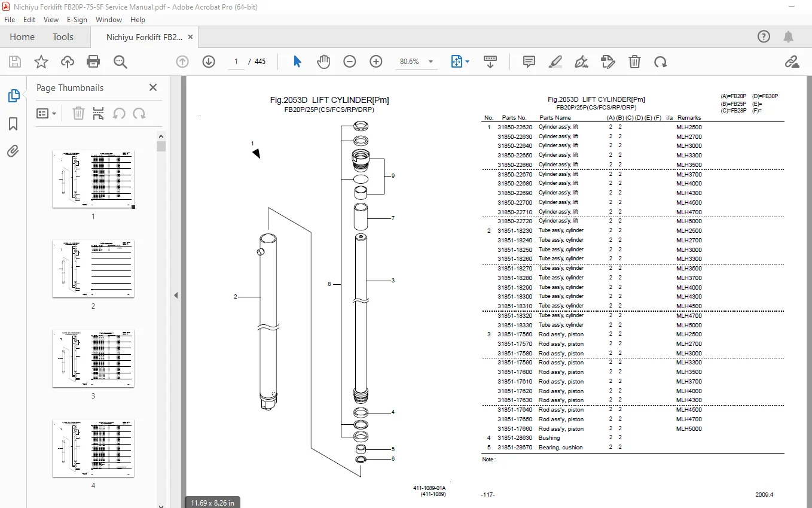Open the Bookmarks panel
The height and width of the screenshot is (508, 812).
[13, 124]
